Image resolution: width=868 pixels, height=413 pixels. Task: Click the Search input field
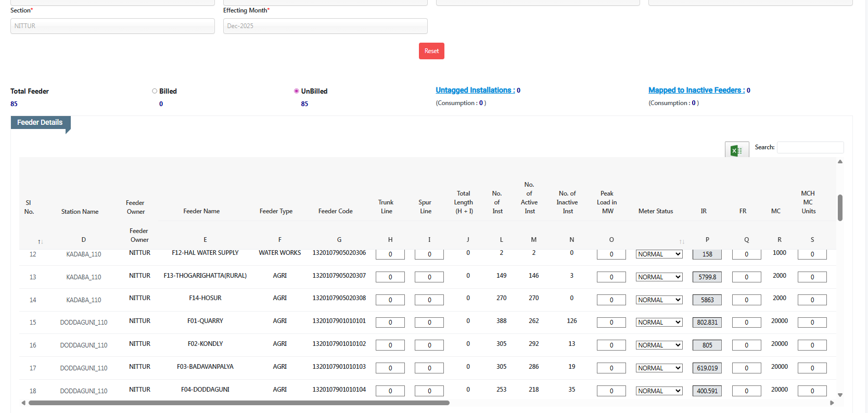click(810, 148)
